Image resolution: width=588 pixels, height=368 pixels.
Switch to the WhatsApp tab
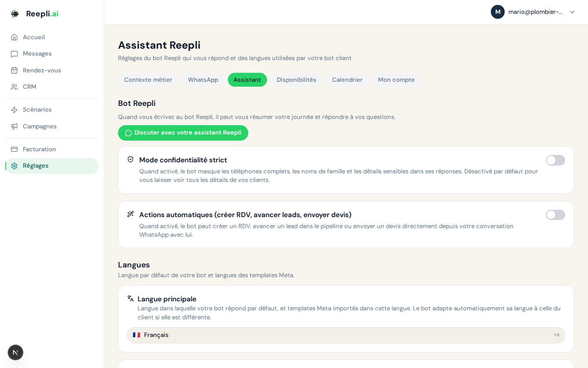click(203, 80)
